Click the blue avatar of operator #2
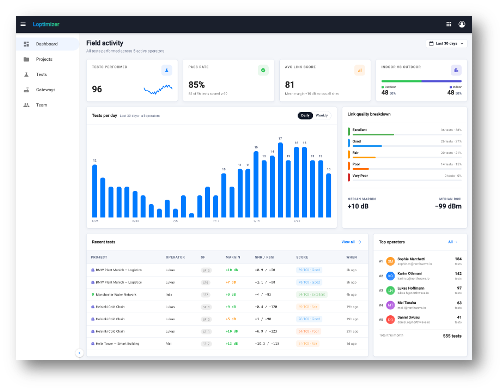The image size is (503, 391). click(390, 276)
